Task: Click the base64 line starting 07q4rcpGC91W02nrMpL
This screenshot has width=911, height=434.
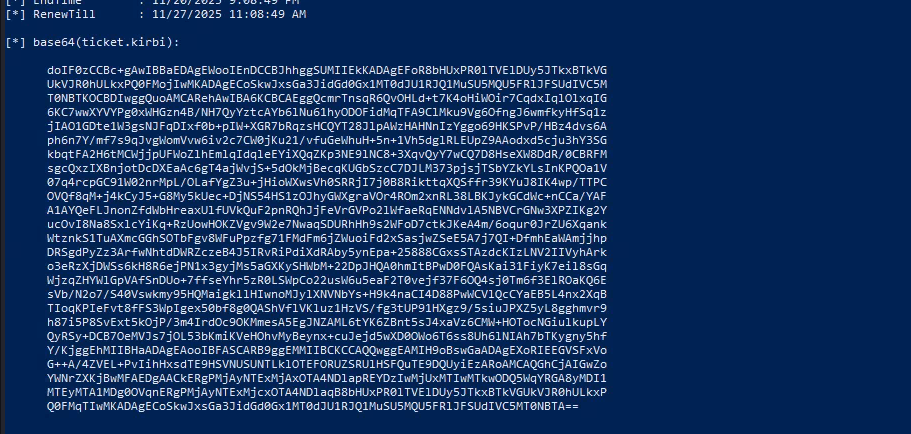Action: [x=327, y=182]
